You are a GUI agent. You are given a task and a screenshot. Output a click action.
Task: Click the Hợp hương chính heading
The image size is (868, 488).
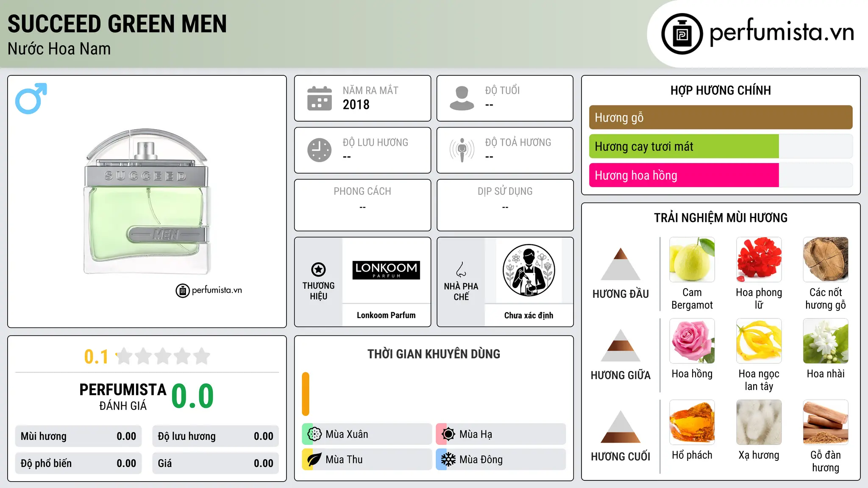tap(721, 90)
